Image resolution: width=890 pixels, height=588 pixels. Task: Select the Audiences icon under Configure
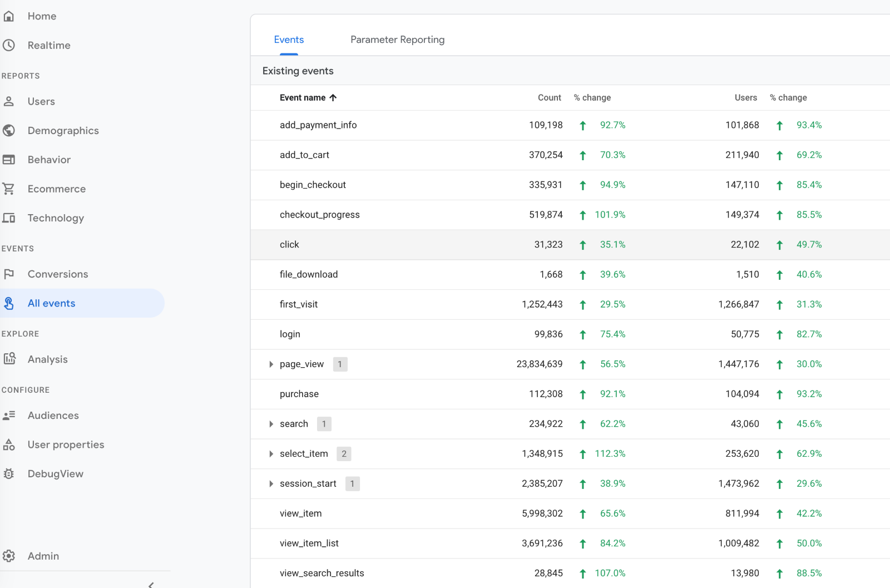pyautogui.click(x=9, y=415)
